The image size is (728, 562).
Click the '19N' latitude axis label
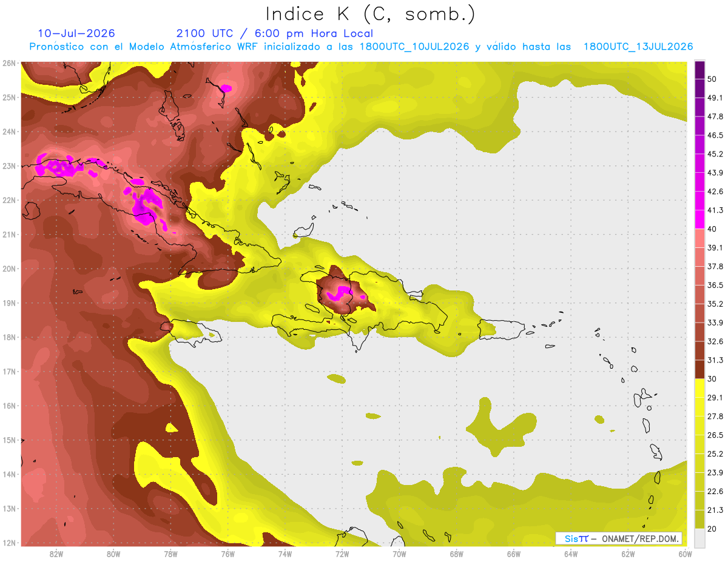point(9,303)
